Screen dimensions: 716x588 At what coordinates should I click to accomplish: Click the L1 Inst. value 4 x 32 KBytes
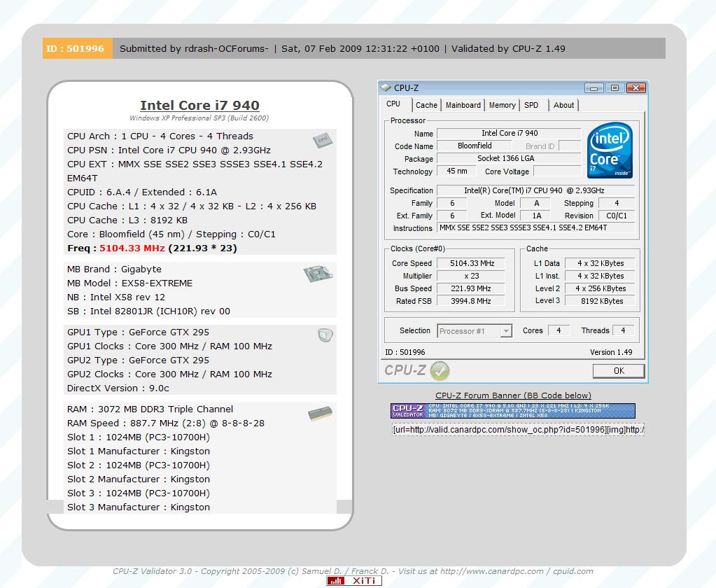point(600,276)
